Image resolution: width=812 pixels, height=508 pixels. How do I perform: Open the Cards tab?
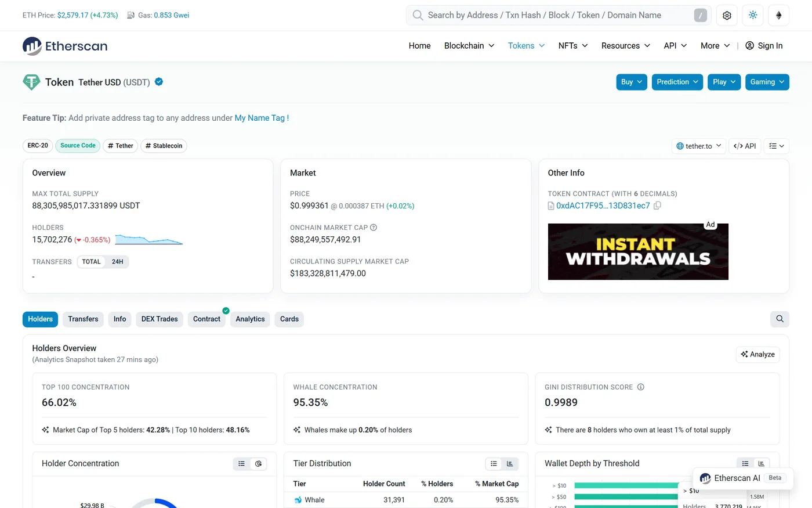(x=289, y=319)
